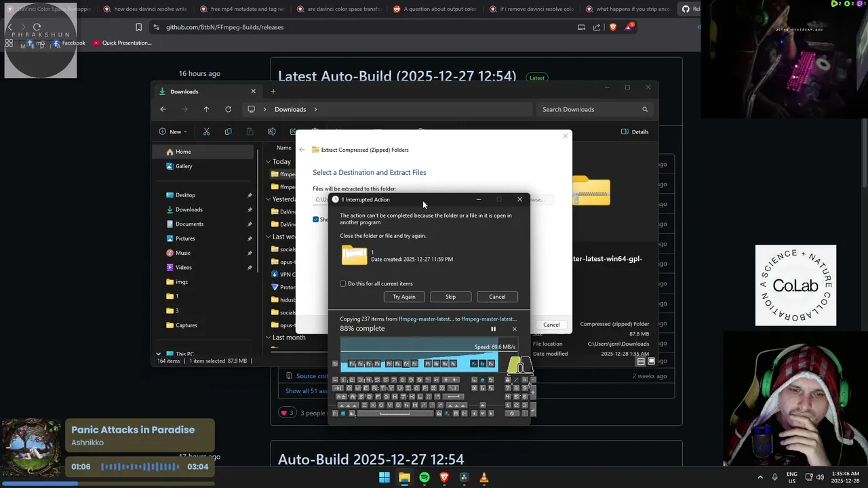Click Try Again in Interrupted Action dialog
Viewport: 868px width, 488px height.
[404, 297]
